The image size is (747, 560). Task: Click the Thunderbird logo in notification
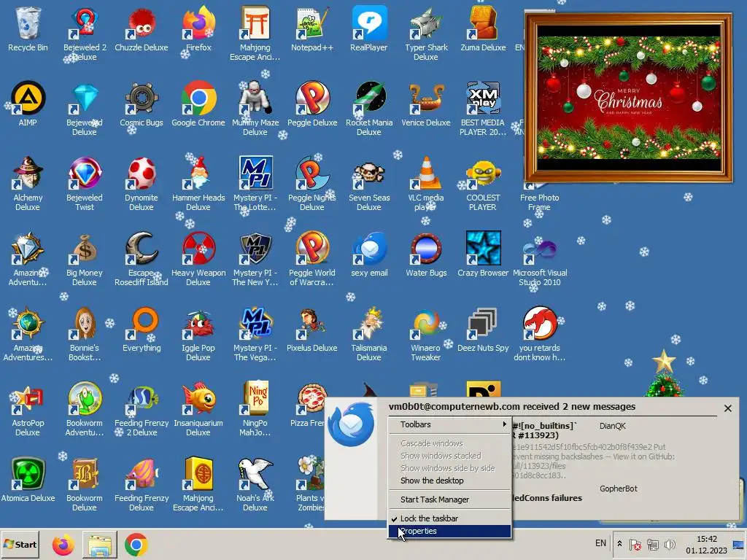coord(351,424)
